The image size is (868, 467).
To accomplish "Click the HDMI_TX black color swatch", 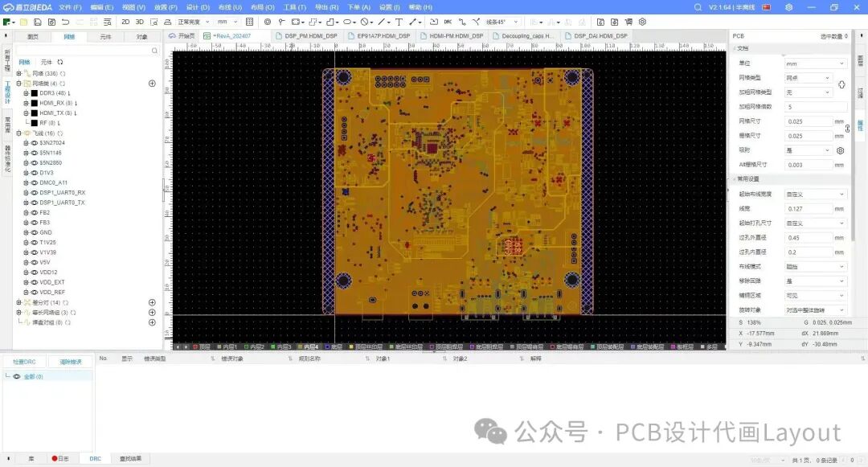I will tap(35, 113).
